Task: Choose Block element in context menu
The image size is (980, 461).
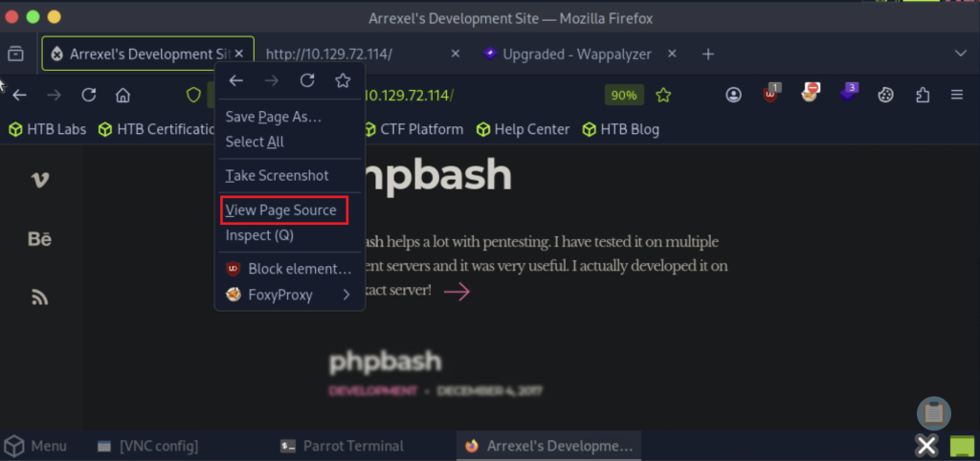Action: point(290,269)
